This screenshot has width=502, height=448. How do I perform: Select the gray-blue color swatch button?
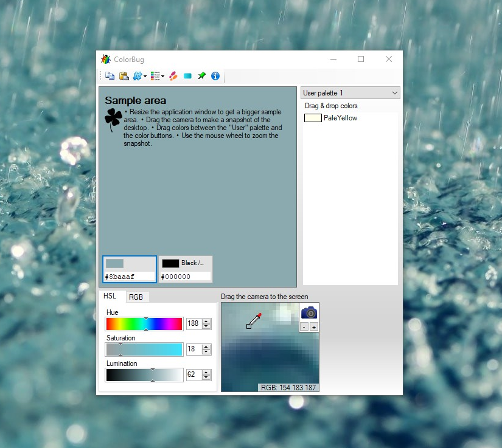(114, 263)
